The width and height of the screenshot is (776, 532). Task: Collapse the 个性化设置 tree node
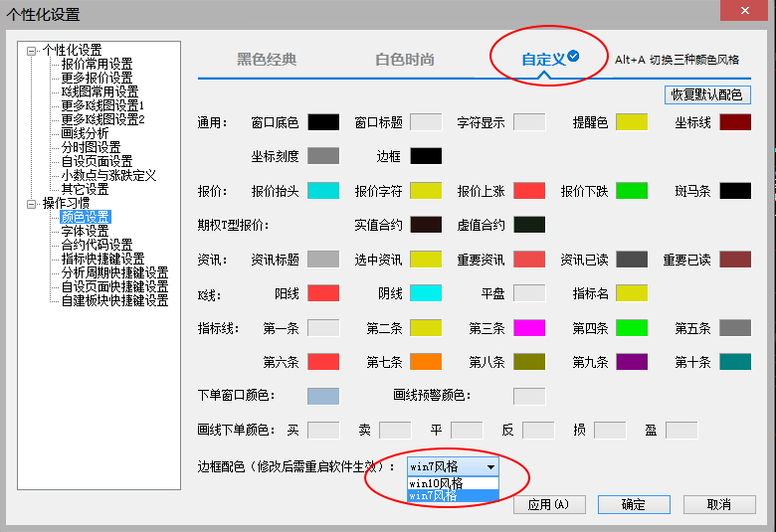point(32,50)
